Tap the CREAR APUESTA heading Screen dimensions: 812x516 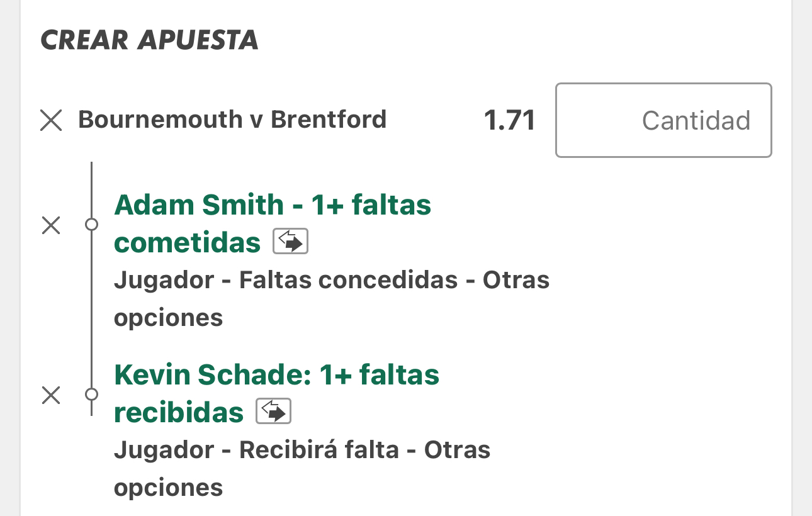(149, 40)
